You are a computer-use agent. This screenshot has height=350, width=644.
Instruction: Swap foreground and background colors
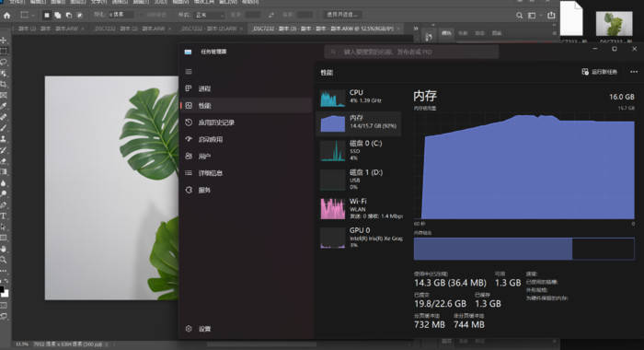pyautogui.click(x=6, y=281)
